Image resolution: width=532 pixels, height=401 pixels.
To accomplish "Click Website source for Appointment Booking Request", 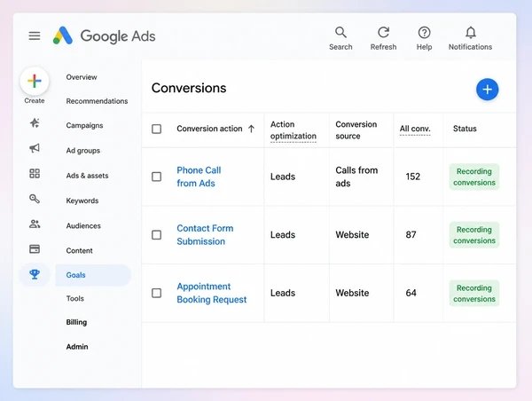I will pos(352,293).
